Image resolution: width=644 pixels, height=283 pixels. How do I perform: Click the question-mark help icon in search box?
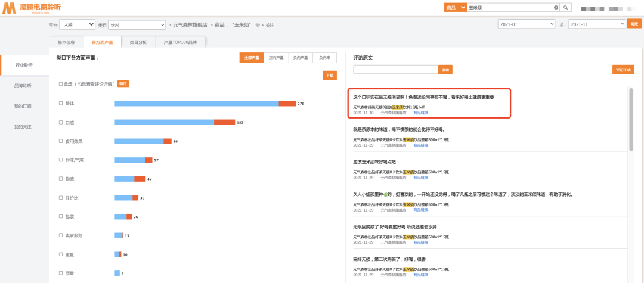[556, 7]
